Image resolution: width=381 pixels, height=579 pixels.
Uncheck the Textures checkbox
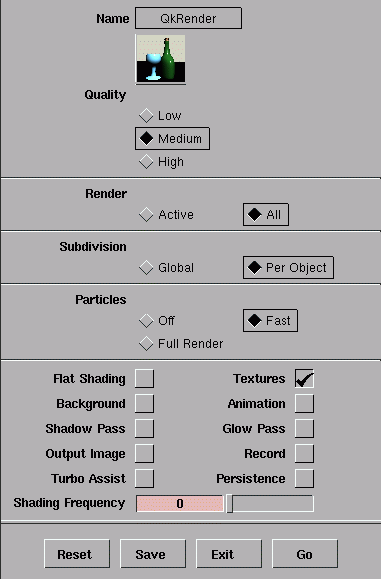tap(304, 378)
